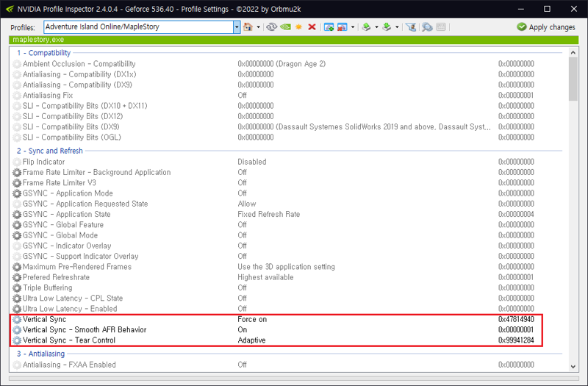
Task: Open the dropdown next to the remove application icon
Action: tap(353, 27)
